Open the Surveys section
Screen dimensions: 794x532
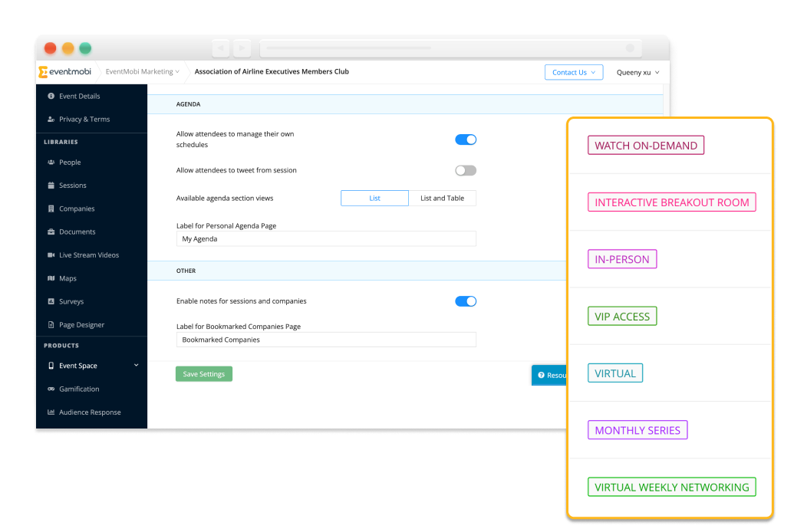(x=51, y=301)
